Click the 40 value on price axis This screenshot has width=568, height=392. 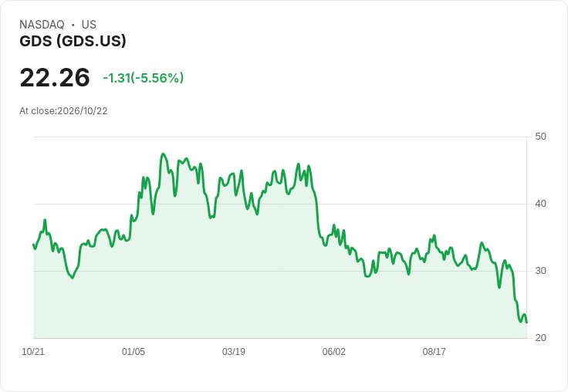tap(540, 204)
